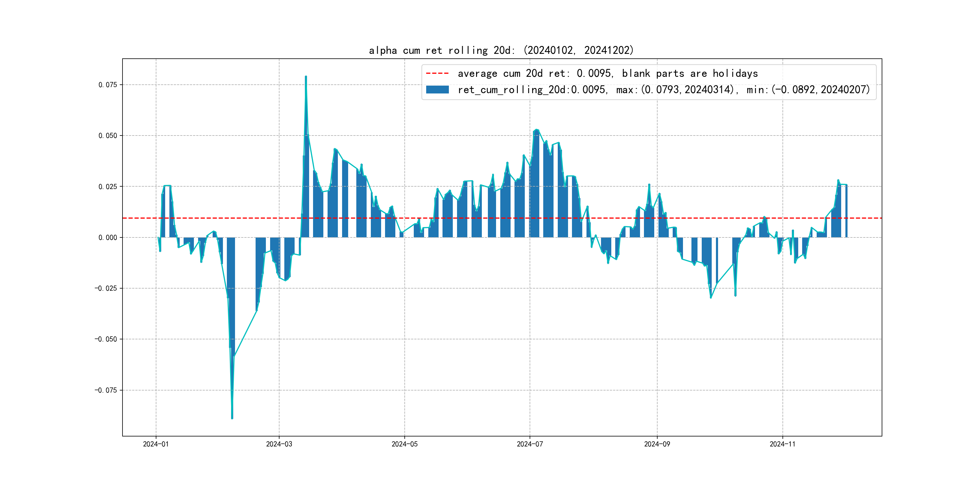Click the 2024-01 x-axis tick label
The image size is (980, 490).
155,444
